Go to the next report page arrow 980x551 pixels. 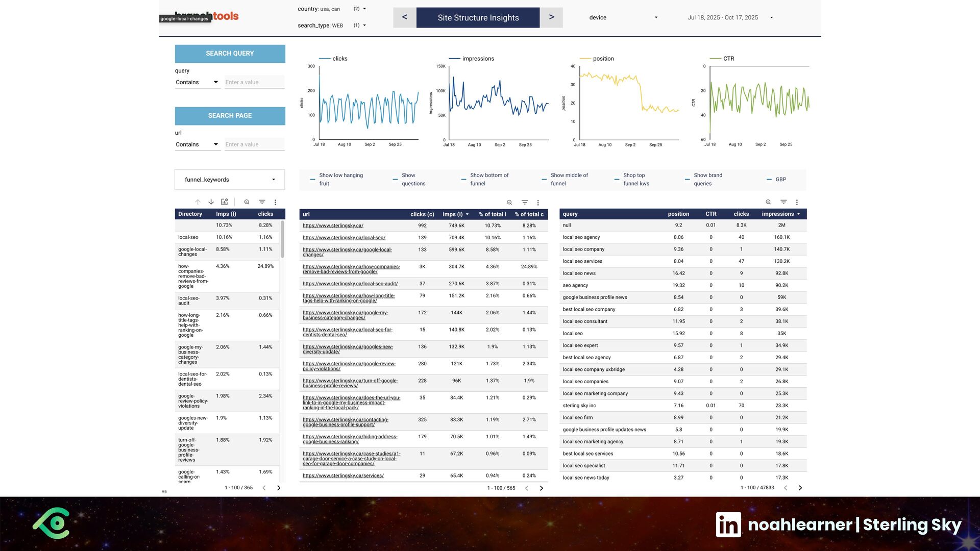(551, 17)
